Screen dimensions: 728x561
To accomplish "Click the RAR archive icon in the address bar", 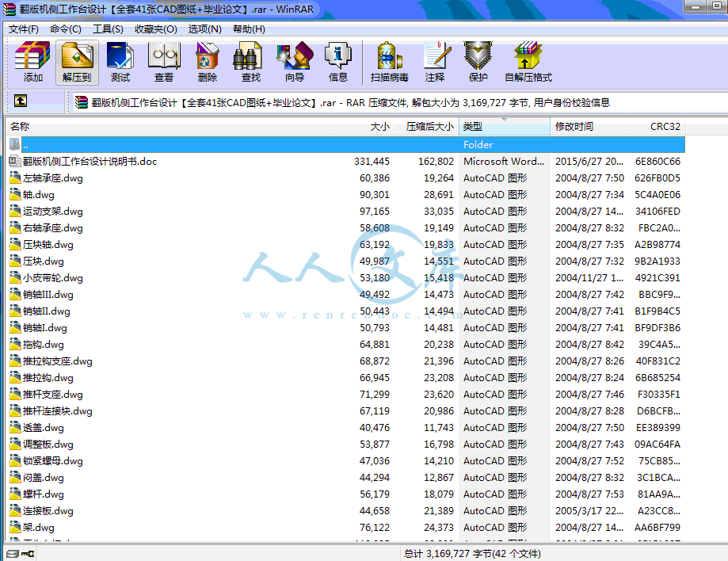I will (x=82, y=102).
